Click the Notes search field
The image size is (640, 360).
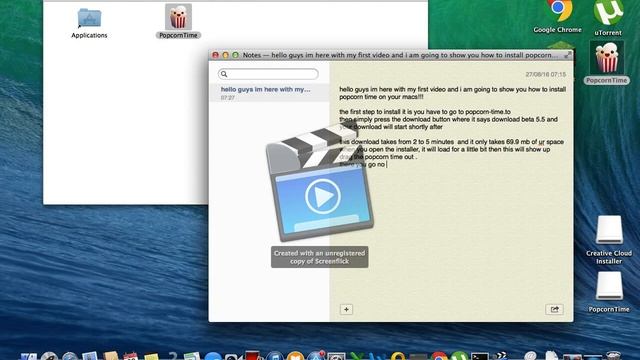(x=268, y=74)
